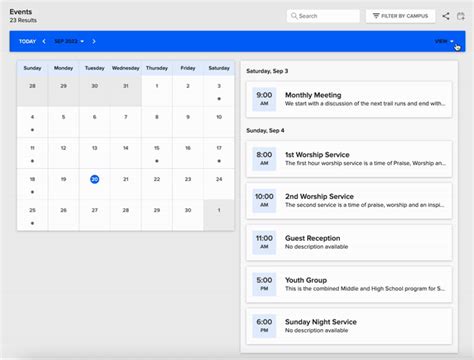Screen dimensions: 474x360
Task: Open the Filter by Campus button
Action: [x=400, y=16]
